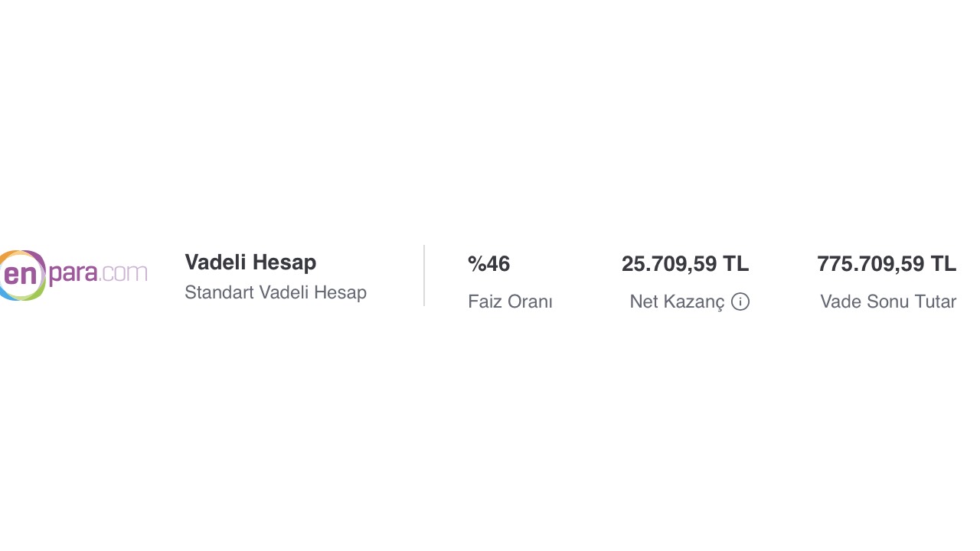Image resolution: width=980 pixels, height=551 pixels.
Task: Click the "TL" suffix of the maturity total
Action: [x=943, y=264]
